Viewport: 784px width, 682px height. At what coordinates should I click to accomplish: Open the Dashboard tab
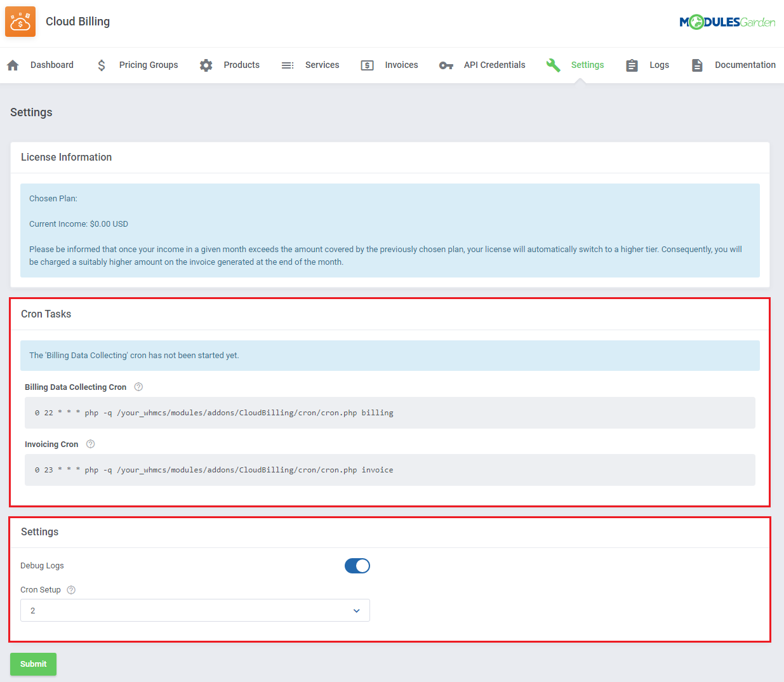pyautogui.click(x=52, y=65)
